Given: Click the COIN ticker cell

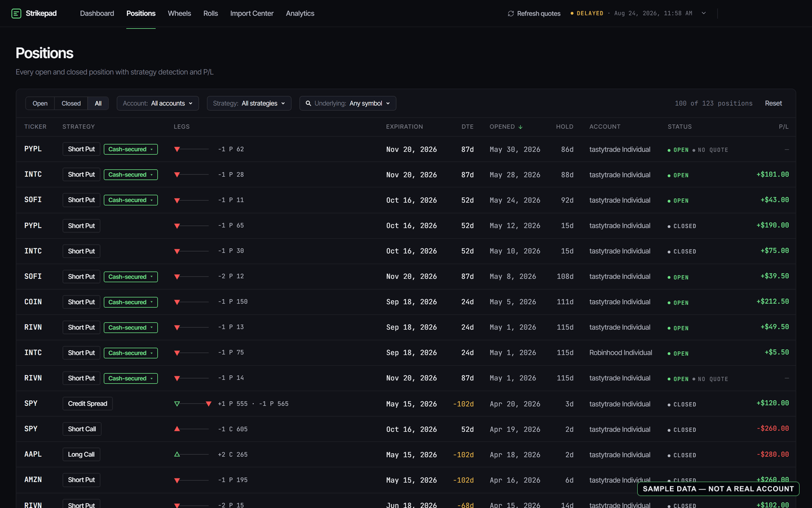Looking at the screenshot, I should (x=33, y=302).
